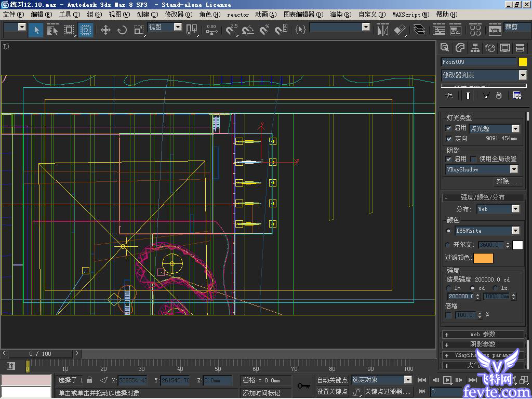
Task: Uncheck the 定向 checkbox
Action: [448, 139]
